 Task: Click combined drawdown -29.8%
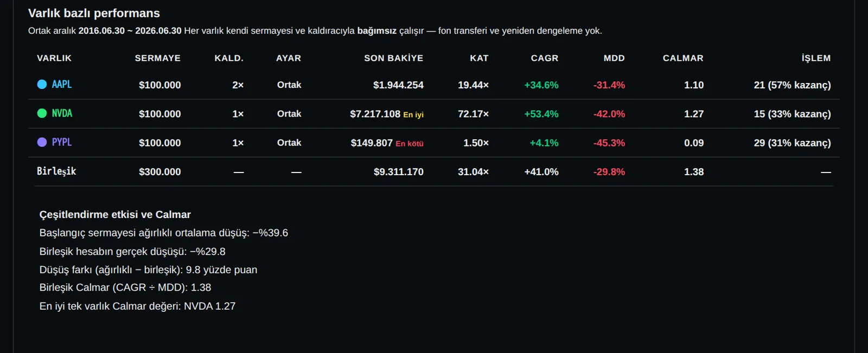pyautogui.click(x=609, y=172)
